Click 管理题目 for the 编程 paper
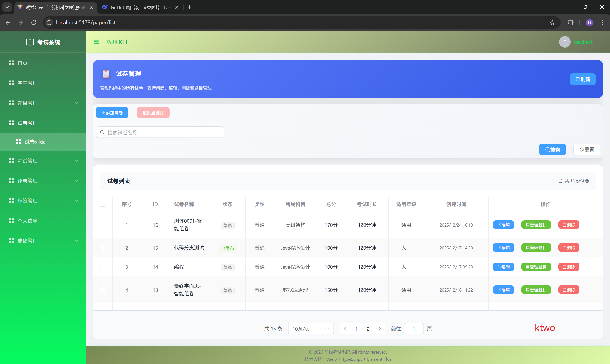This screenshot has height=364, width=610. pyautogui.click(x=536, y=267)
